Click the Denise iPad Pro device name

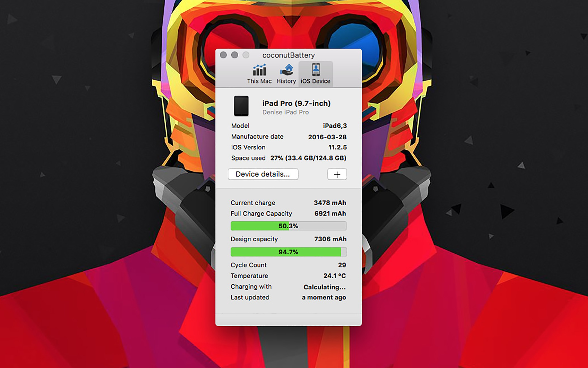point(286,112)
